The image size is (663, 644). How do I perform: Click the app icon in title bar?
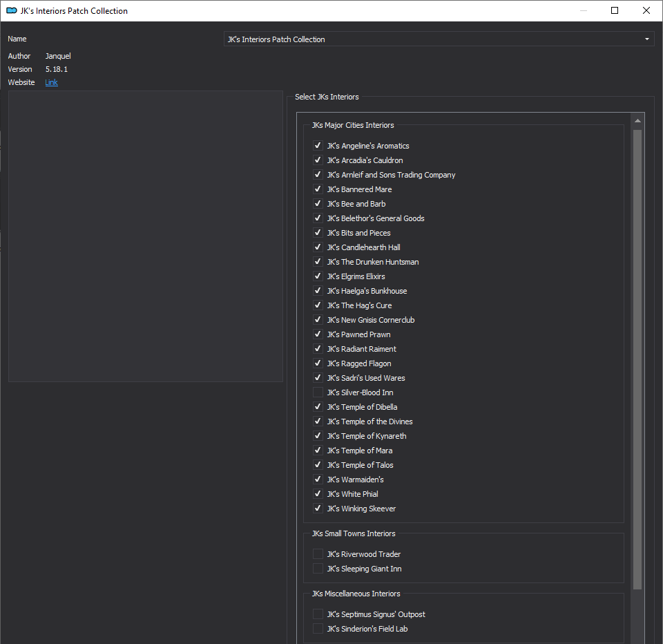[x=12, y=10]
